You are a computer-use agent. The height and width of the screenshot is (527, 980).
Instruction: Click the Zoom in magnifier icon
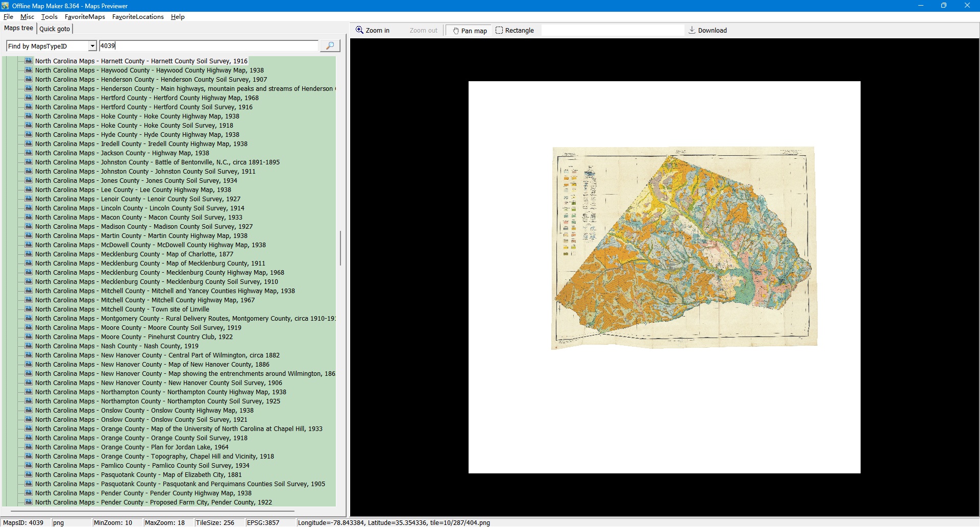click(x=359, y=30)
